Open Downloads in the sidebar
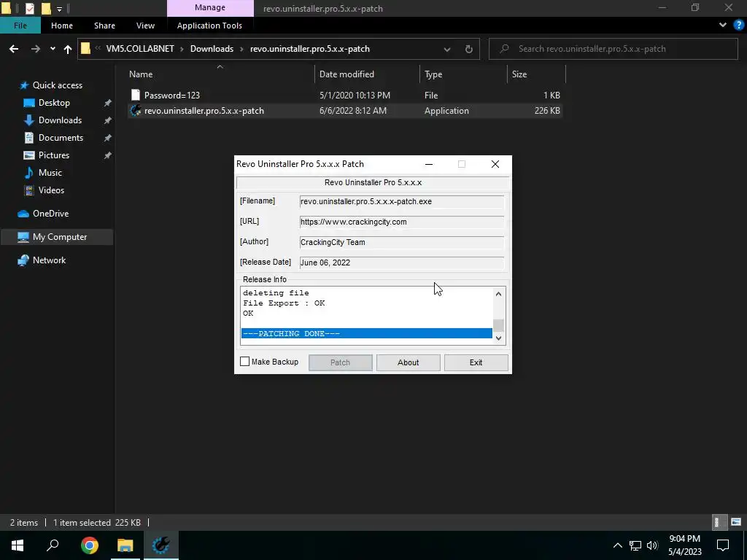Viewport: 747px width, 560px height. [x=60, y=120]
